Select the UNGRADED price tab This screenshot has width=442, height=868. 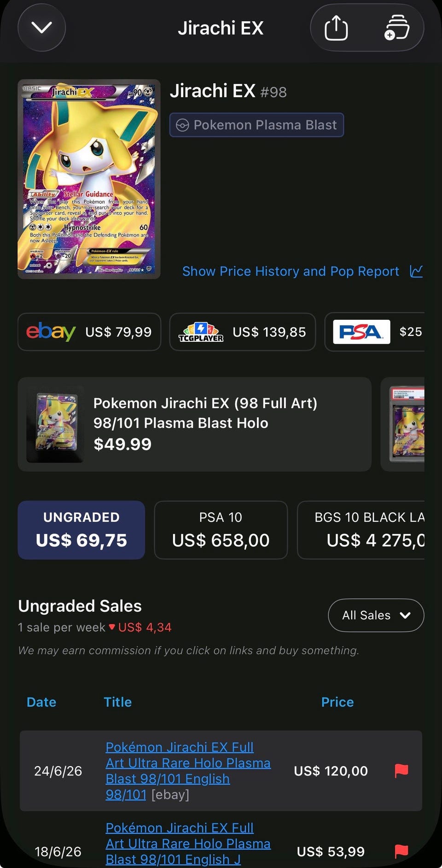(81, 530)
